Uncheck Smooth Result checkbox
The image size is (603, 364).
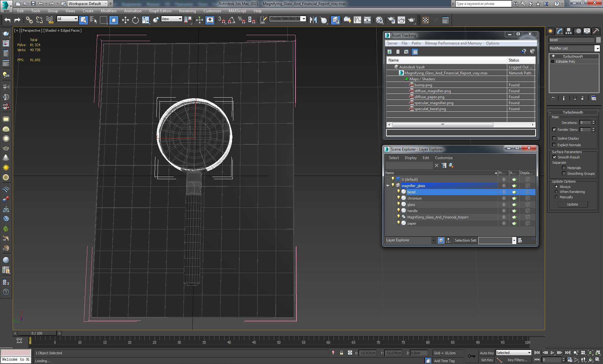click(x=554, y=157)
